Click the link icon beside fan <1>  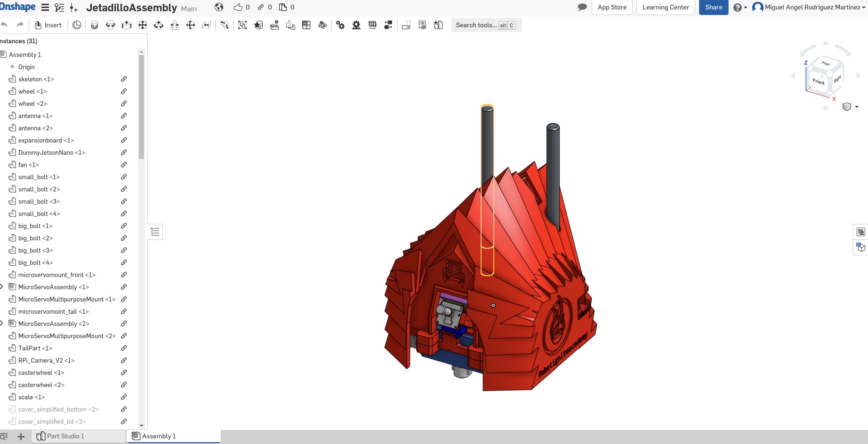pos(124,165)
